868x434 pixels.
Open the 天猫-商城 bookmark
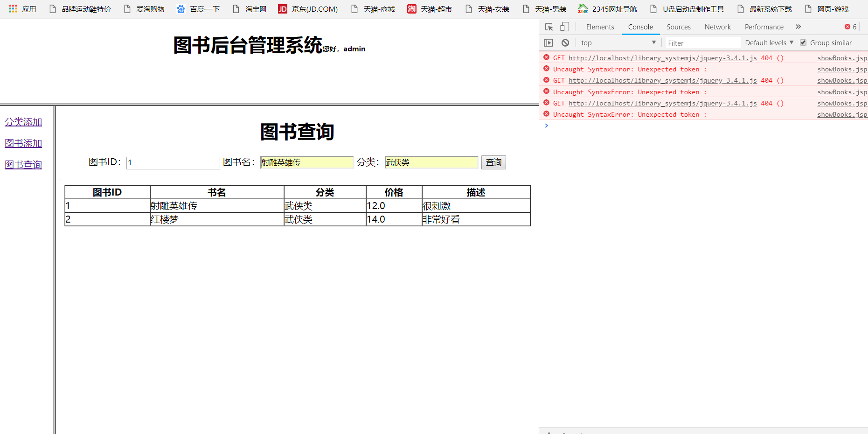(373, 9)
